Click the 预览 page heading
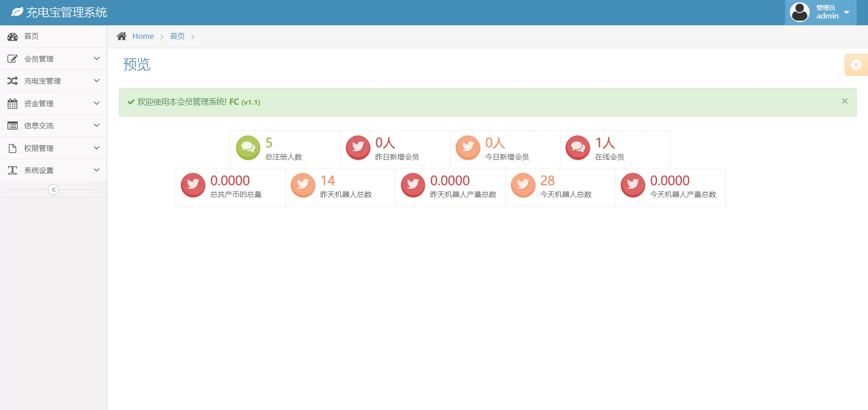Image resolution: width=868 pixels, height=410 pixels. (x=137, y=65)
